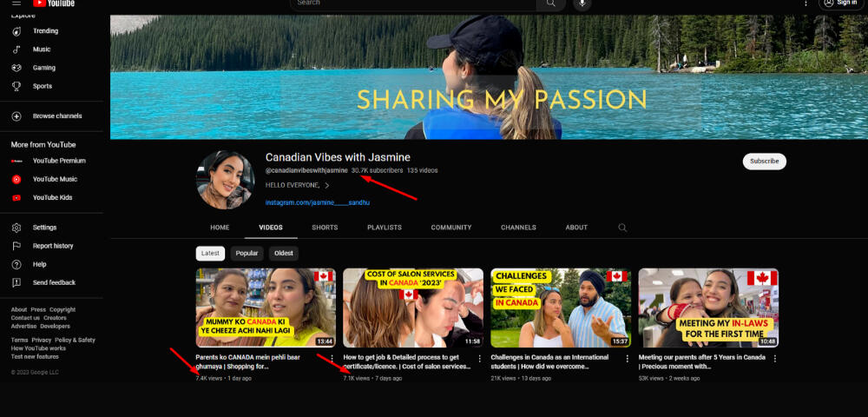
Task: Open the Cost of Salon Services thumbnail
Action: (413, 308)
